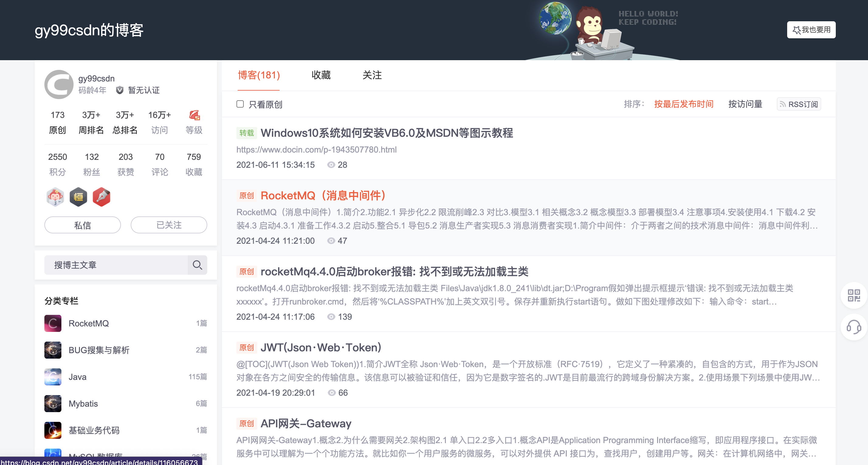
Task: Switch to the 博客(181) tab
Action: click(259, 75)
